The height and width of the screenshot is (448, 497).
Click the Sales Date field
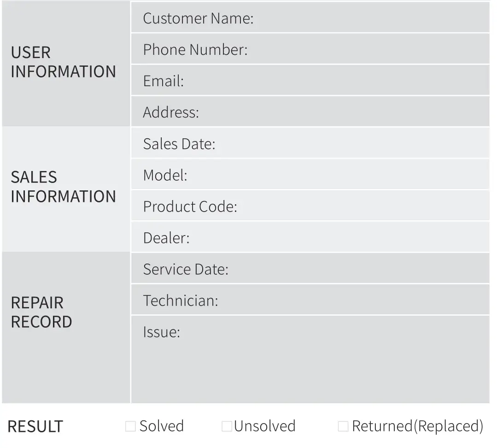[350, 144]
